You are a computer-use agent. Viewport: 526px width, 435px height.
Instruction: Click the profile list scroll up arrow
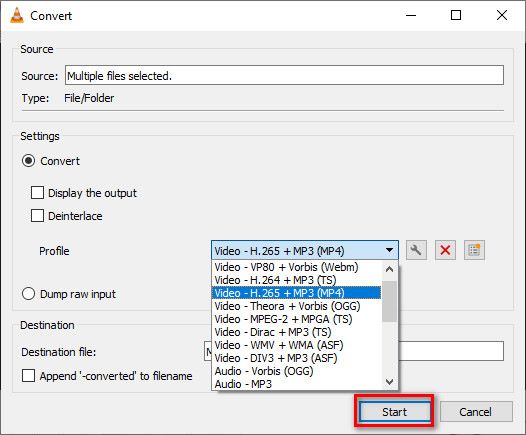tap(389, 269)
